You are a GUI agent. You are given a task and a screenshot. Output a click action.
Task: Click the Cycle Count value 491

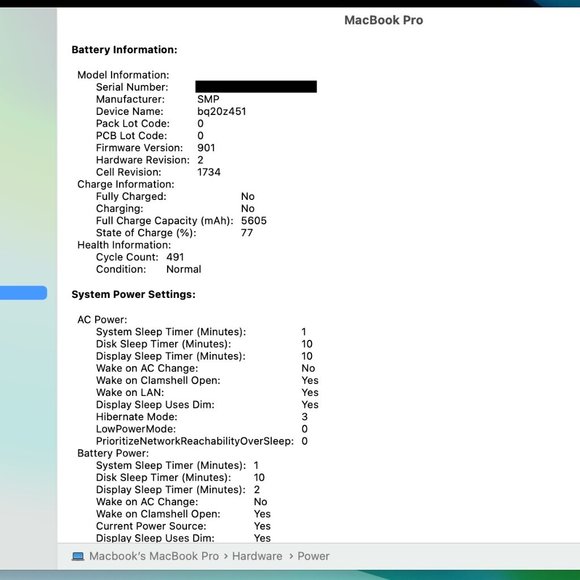(175, 257)
